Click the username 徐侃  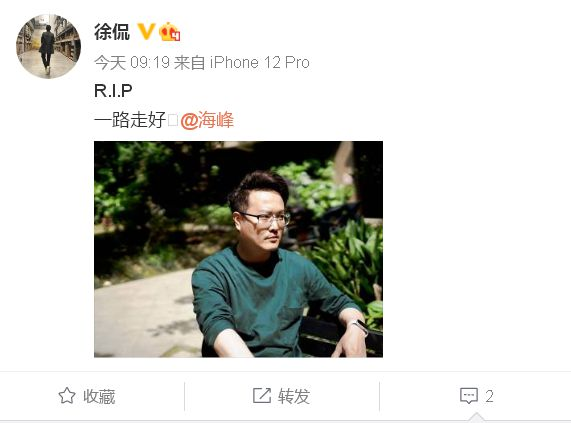point(112,32)
